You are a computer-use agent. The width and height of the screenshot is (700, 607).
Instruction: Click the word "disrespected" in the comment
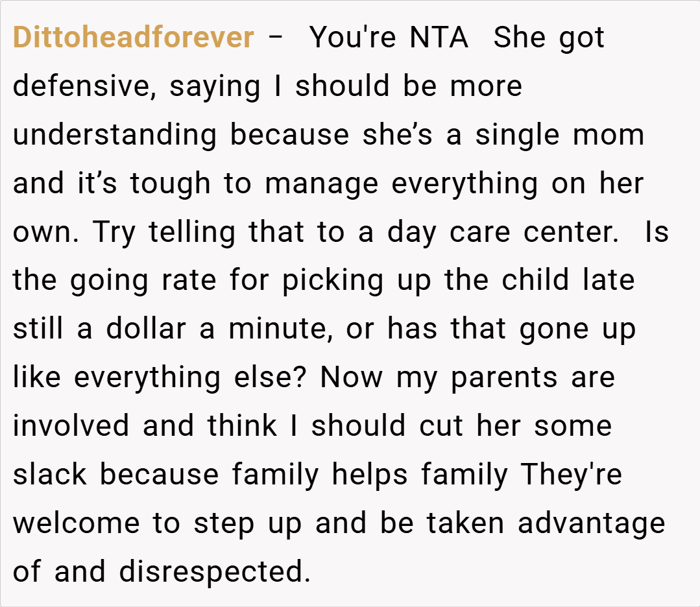[211, 573]
